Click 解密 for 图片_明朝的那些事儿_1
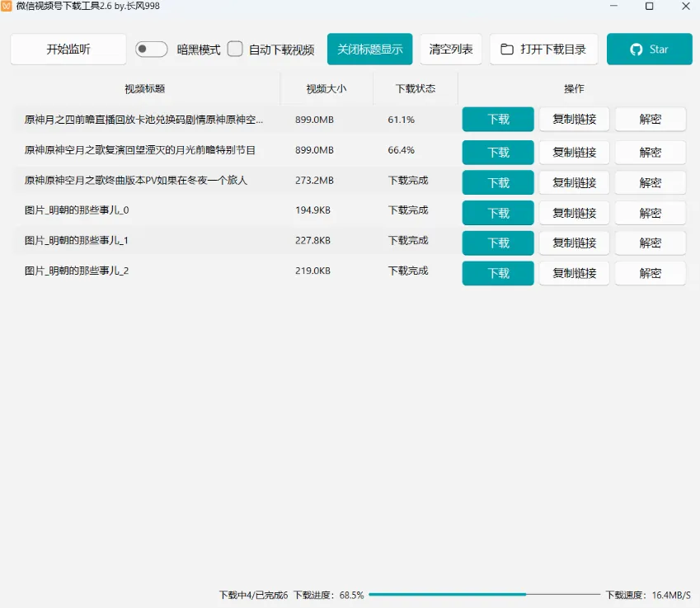700x608 pixels. [x=650, y=243]
